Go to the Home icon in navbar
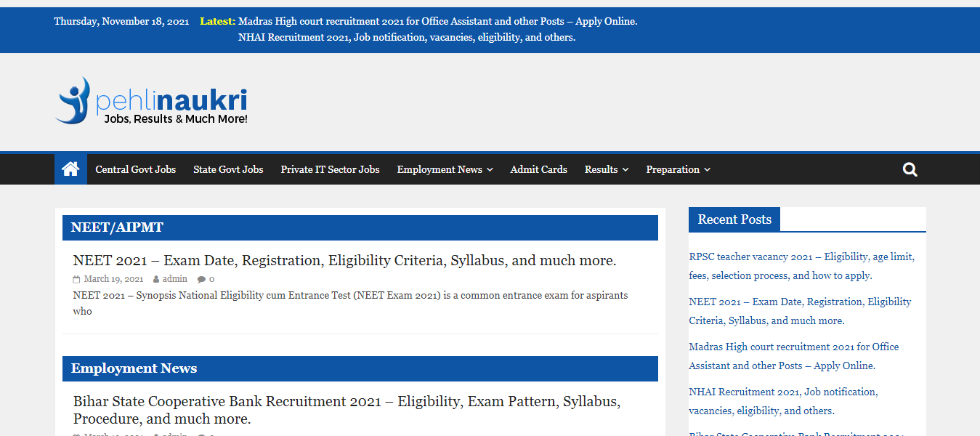 (x=70, y=169)
